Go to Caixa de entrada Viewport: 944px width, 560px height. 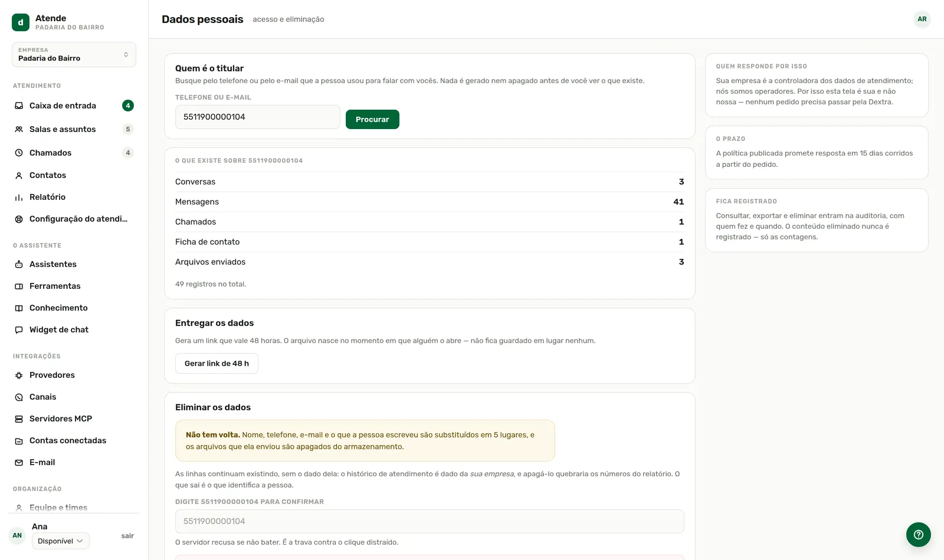point(74,106)
